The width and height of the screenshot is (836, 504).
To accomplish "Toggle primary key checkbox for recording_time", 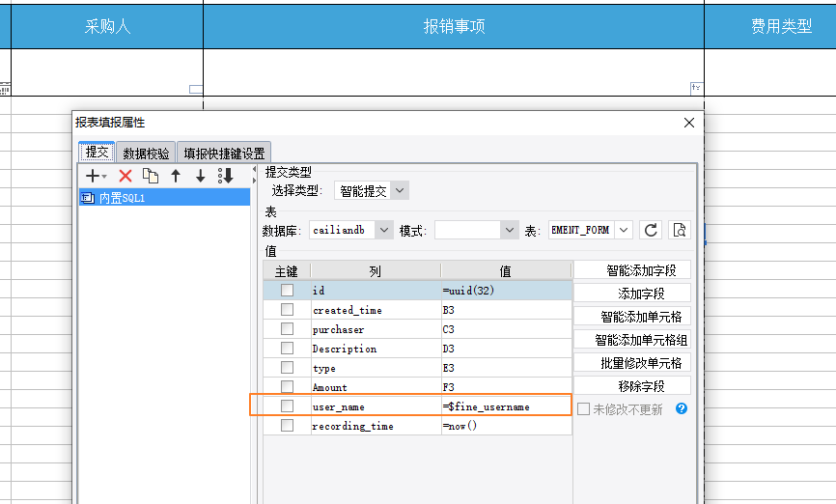I will 287,425.
